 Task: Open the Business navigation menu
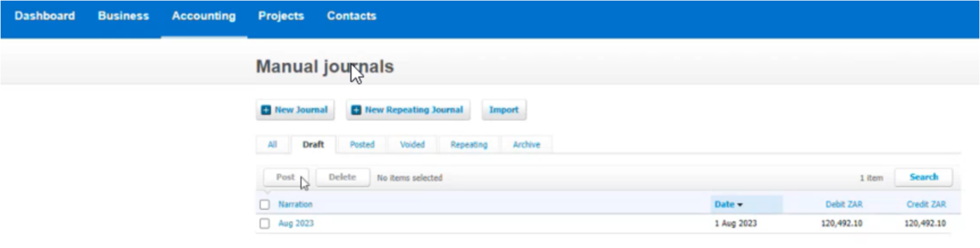pyautogui.click(x=123, y=16)
